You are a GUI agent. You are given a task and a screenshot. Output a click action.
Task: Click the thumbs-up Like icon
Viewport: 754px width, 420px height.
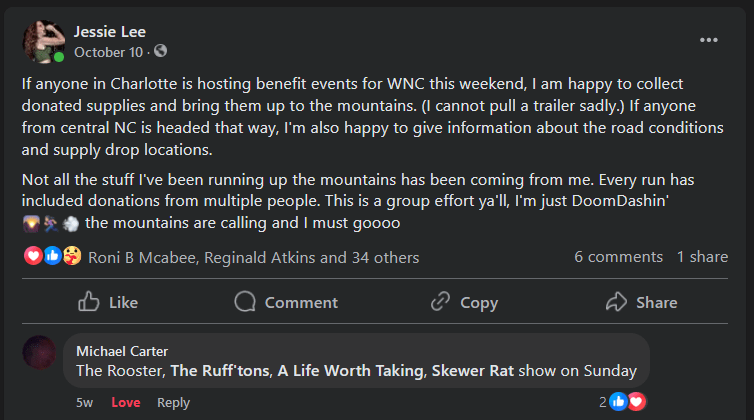tap(89, 302)
